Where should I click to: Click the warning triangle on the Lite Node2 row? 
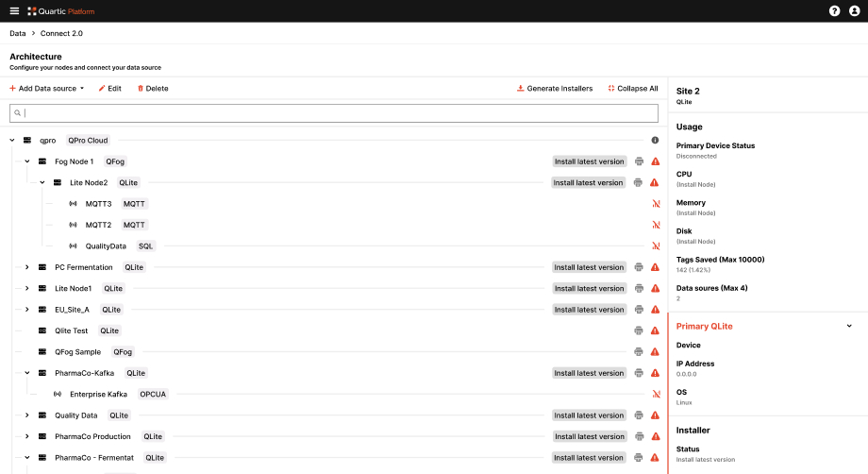pyautogui.click(x=655, y=183)
